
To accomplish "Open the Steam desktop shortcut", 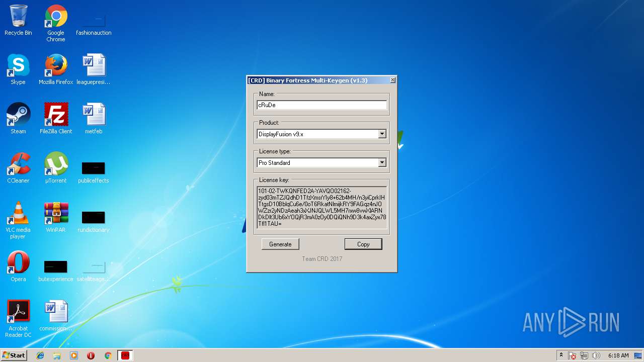I will click(18, 119).
